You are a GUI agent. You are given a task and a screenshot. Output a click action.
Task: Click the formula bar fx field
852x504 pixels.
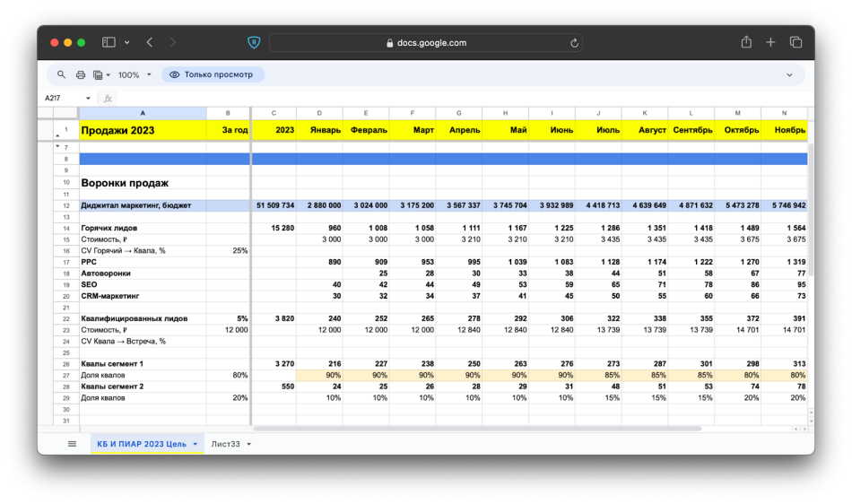point(462,99)
